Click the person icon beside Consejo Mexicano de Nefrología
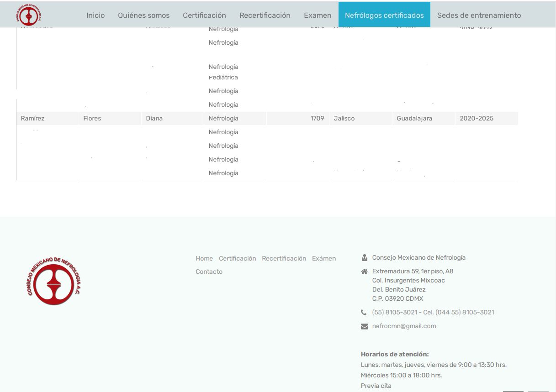Viewport: 556px width, 392px height. [364, 258]
